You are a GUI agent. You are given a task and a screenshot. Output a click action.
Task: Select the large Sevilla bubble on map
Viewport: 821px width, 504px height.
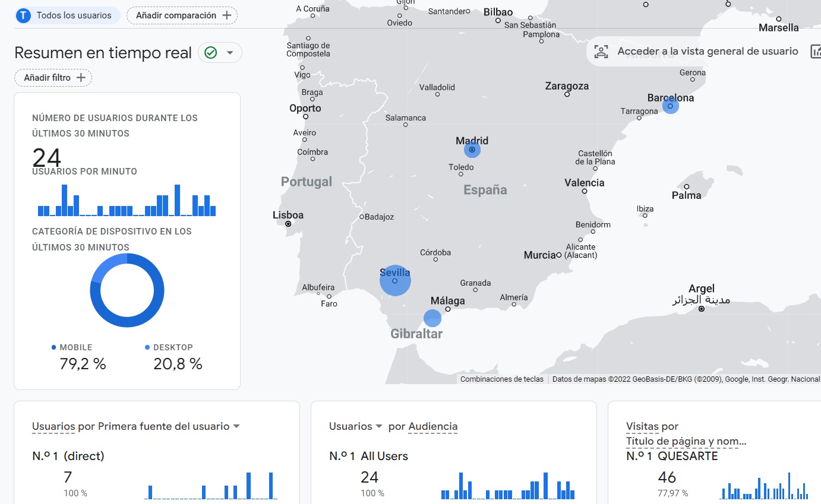coord(395,281)
